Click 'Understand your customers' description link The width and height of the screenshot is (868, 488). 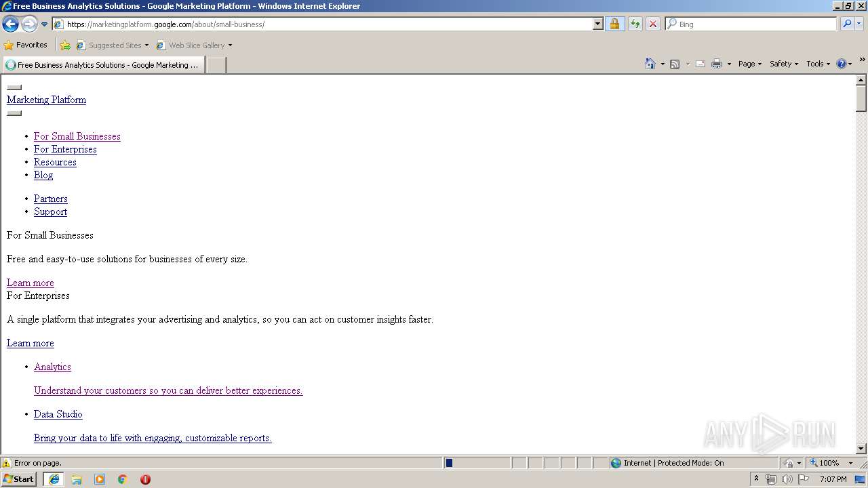pos(168,390)
